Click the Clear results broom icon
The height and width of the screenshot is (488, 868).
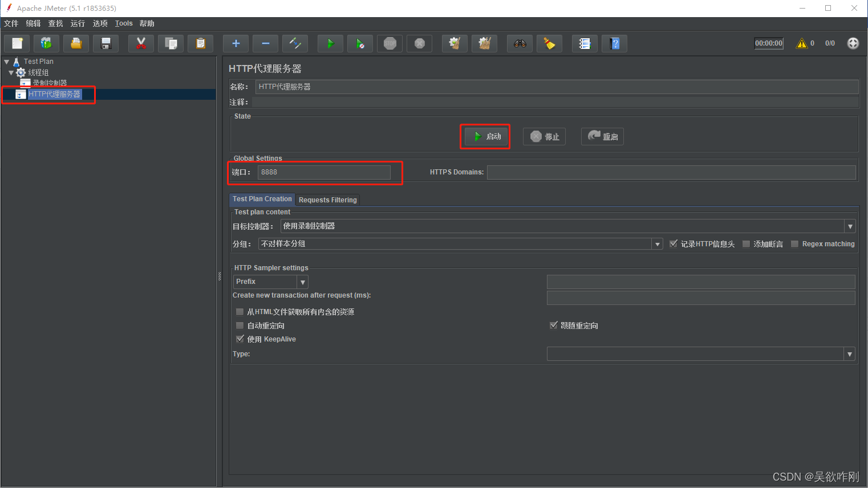(455, 43)
